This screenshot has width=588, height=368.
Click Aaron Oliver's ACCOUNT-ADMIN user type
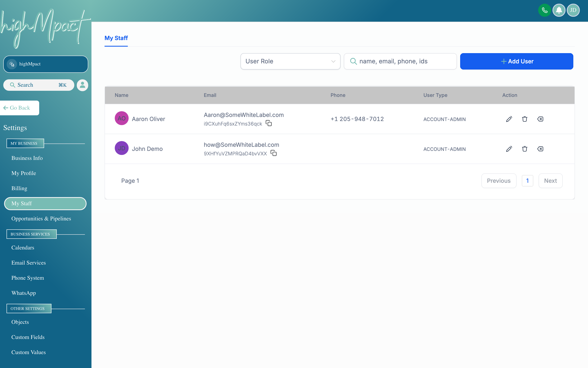[x=444, y=119]
